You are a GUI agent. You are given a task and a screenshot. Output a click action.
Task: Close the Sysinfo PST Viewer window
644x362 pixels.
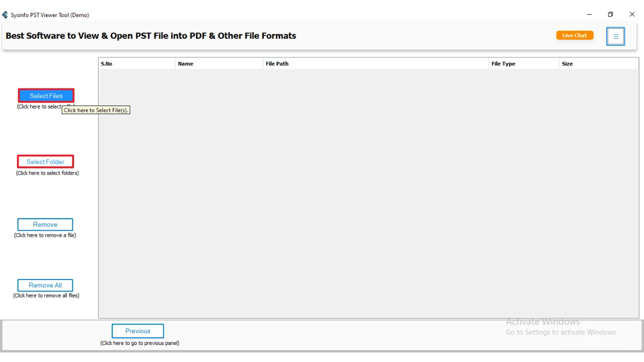coord(632,15)
